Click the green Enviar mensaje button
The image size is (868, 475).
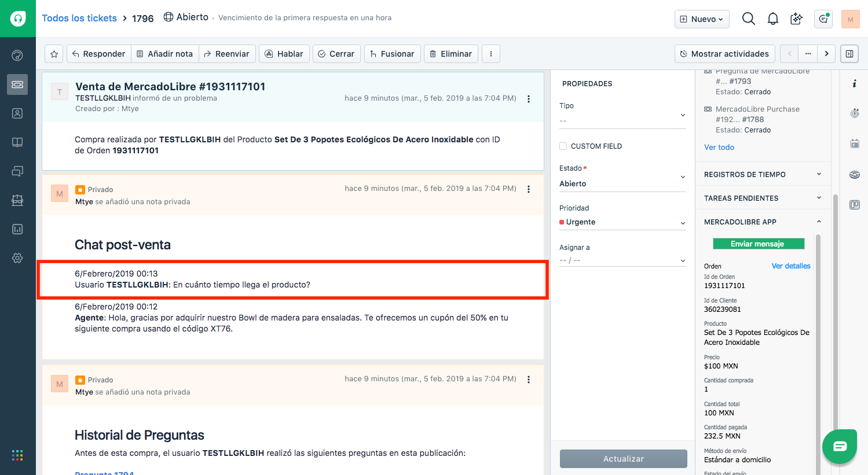pos(759,244)
